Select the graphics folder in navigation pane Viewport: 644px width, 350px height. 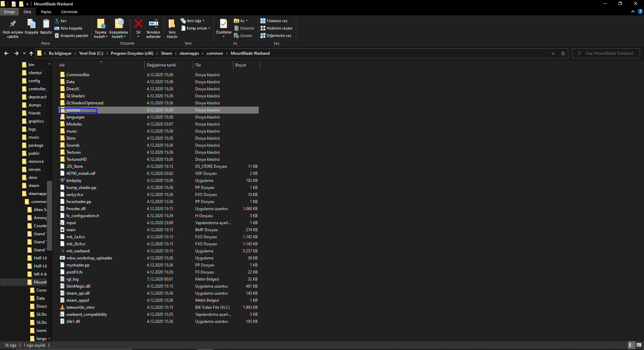coord(36,121)
